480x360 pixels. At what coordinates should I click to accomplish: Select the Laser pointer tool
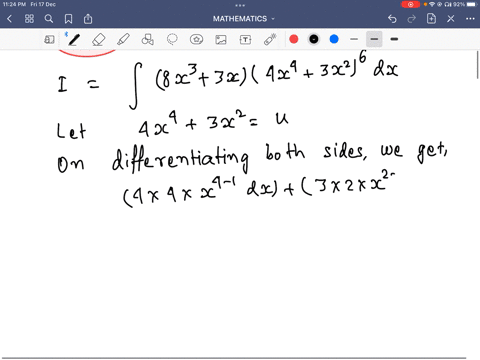[x=270, y=40]
